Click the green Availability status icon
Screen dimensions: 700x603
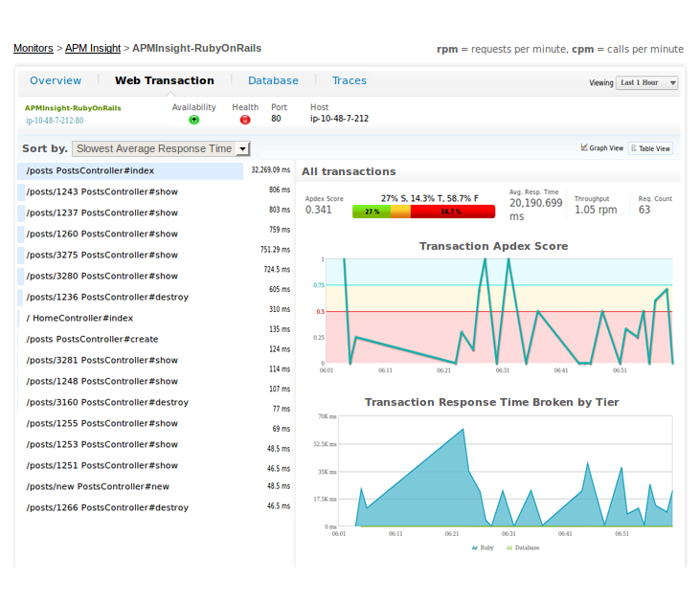click(x=193, y=120)
